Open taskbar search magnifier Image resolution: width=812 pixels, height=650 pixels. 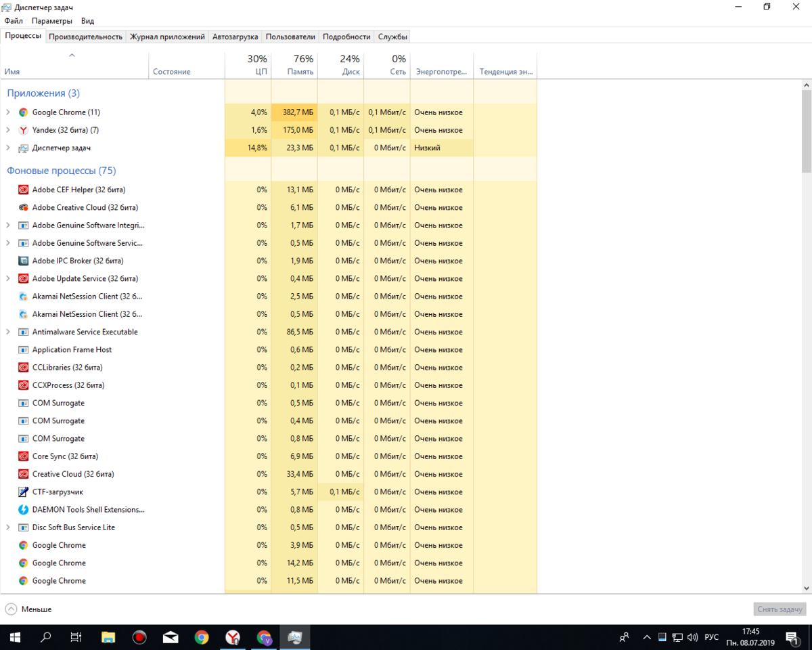[46, 637]
